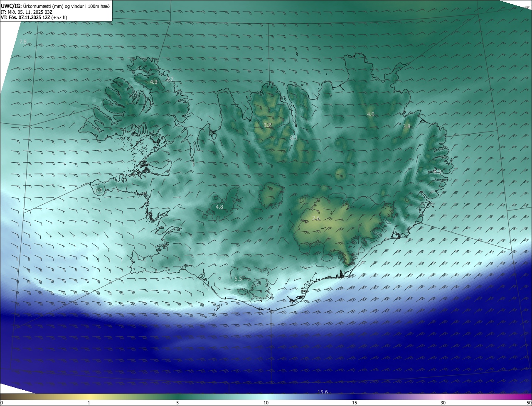This screenshot has width=532, height=406.
Task: Click the 3.8 value label
Action: click(406, 127)
